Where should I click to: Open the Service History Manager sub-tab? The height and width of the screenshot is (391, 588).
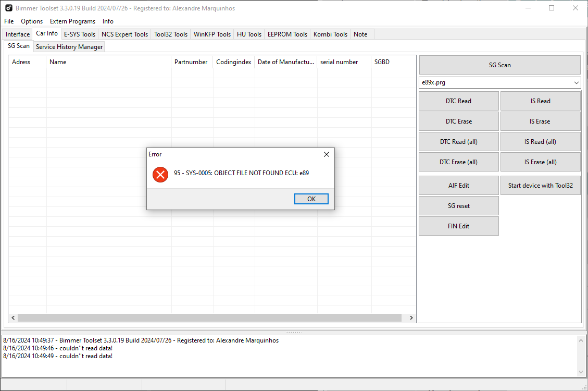(x=69, y=47)
